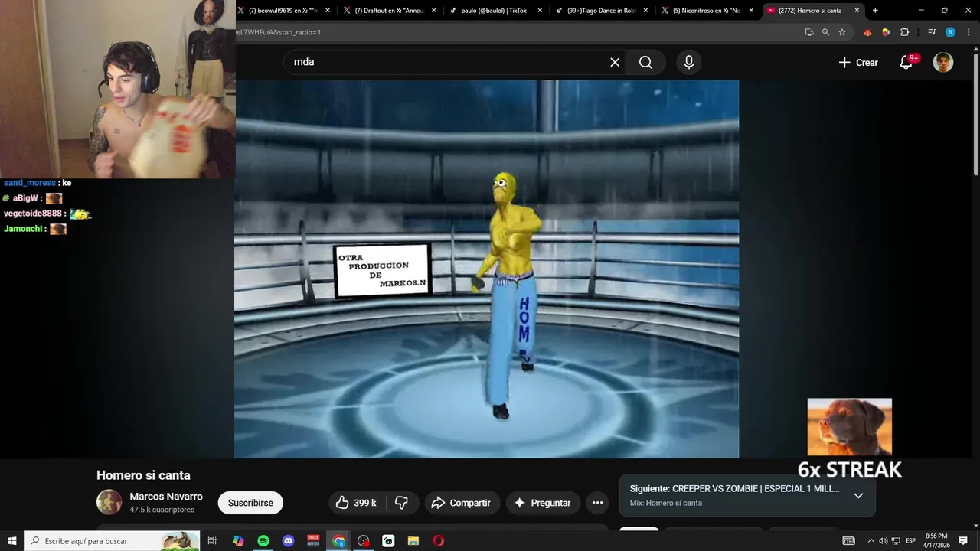Viewport: 980px width, 551px height.
Task: Open the taskbar clock showing 8:56 PM
Action: 936,541
